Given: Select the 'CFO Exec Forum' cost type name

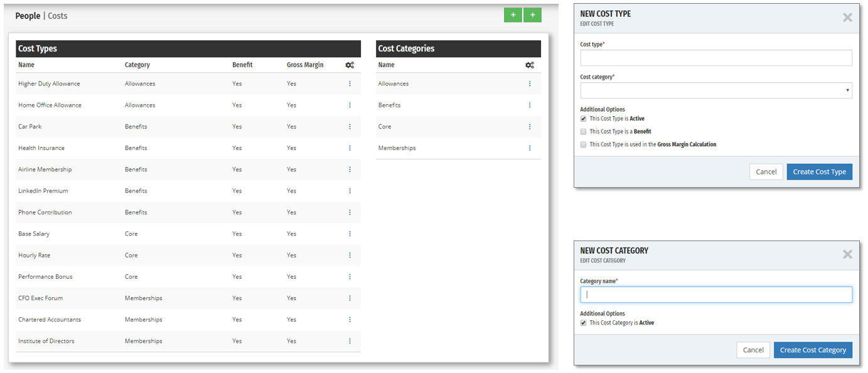Looking at the screenshot, I should point(41,298).
